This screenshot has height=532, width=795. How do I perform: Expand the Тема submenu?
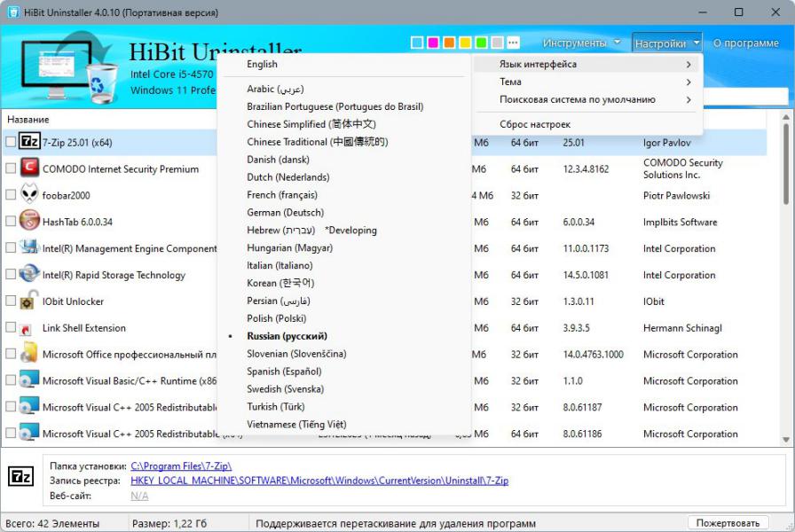coord(587,82)
